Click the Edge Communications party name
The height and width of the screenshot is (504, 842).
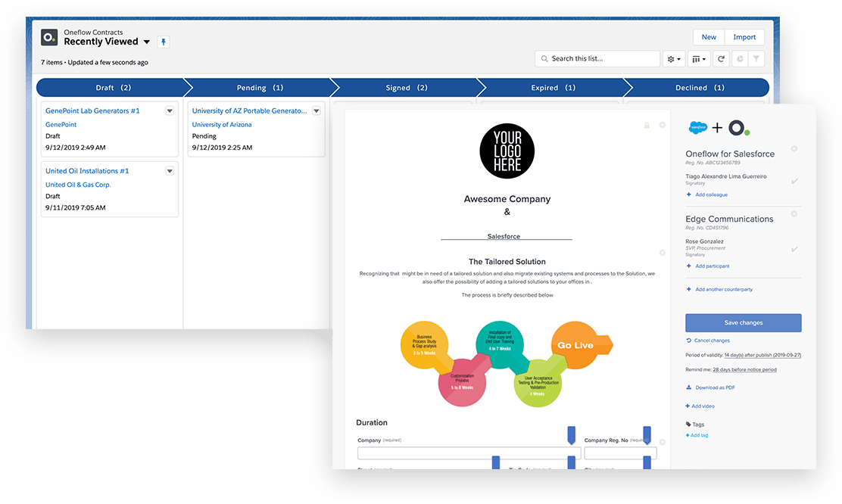pyautogui.click(x=729, y=219)
